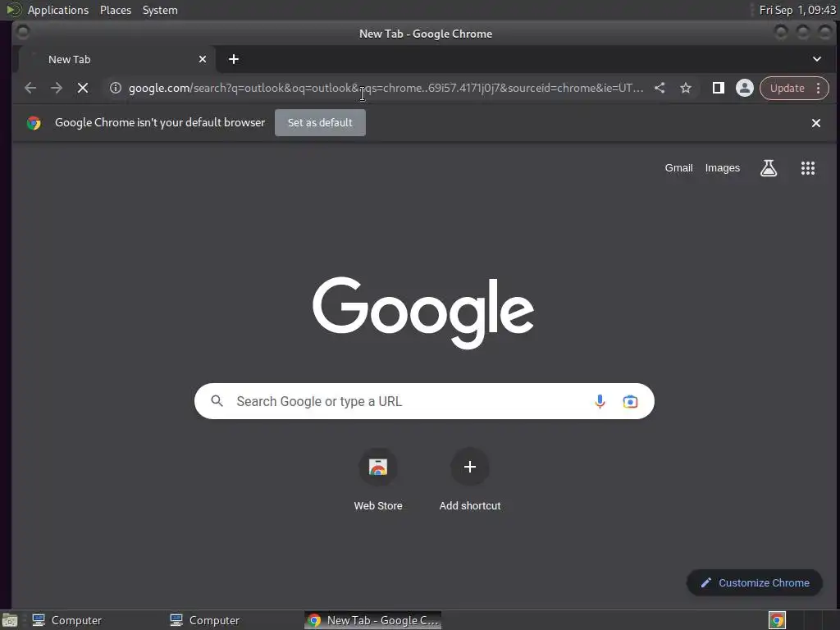The width and height of the screenshot is (840, 630).
Task: Click Customize Chrome button
Action: coord(755,582)
